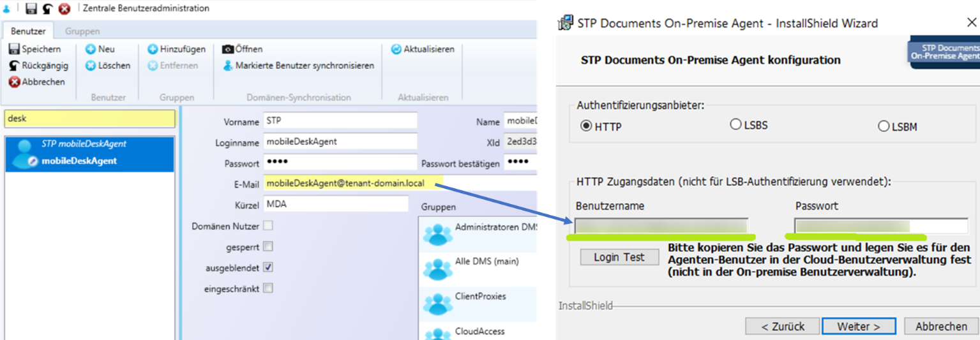The width and height of the screenshot is (980, 340).
Task: Click the red cancel icon in title bar
Action: point(64,9)
